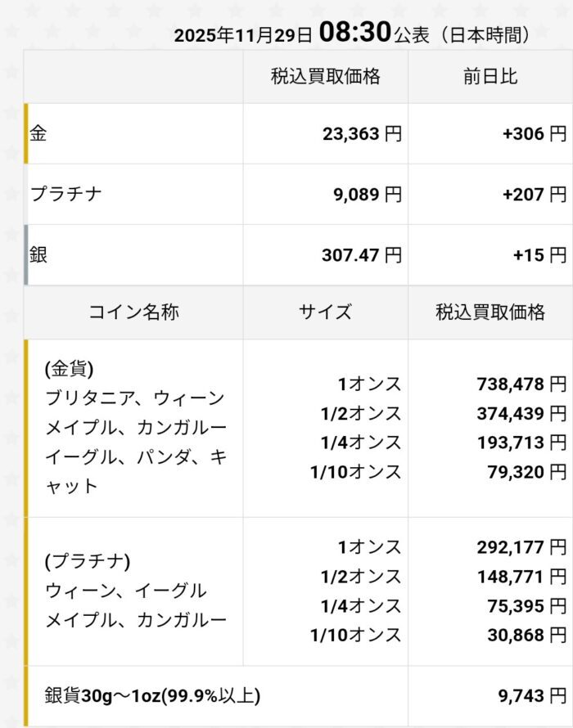Click the 08:30 announcement time
This screenshot has height=728, width=573.
click(354, 34)
